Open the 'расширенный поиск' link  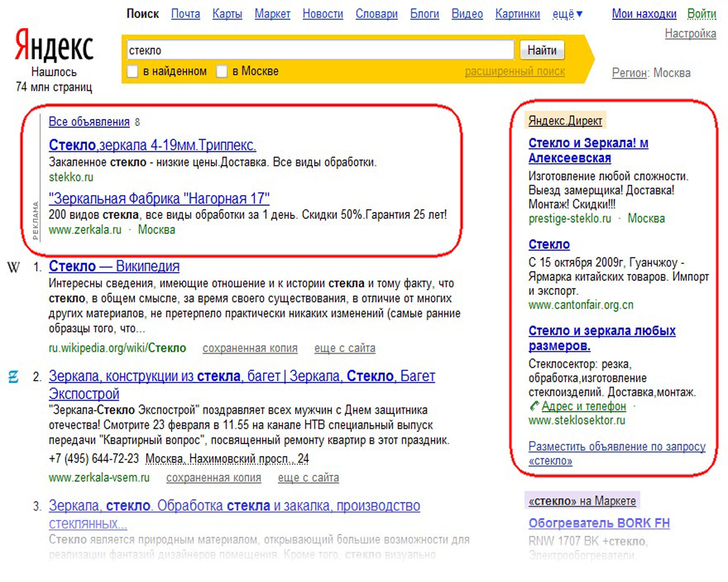pos(515,71)
